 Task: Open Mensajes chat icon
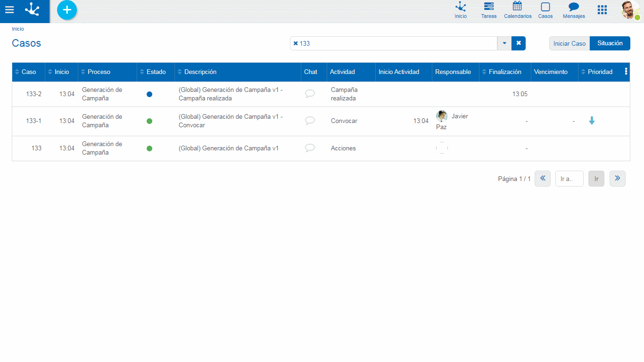coord(574,10)
